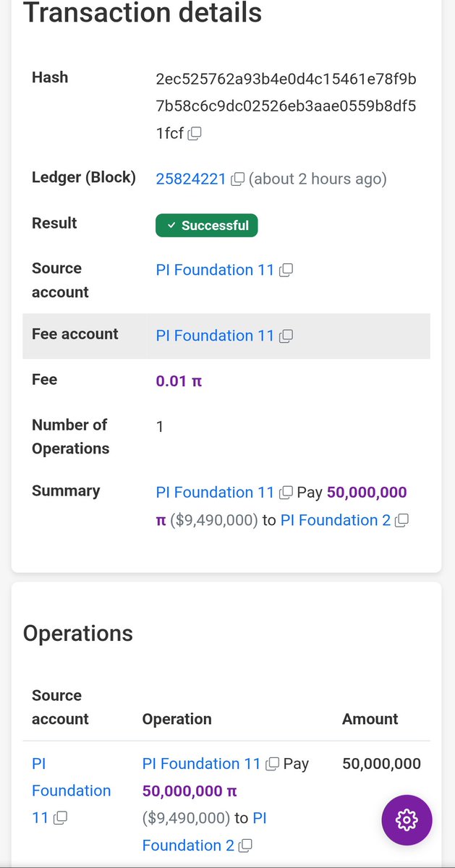The image size is (455, 868).
Task: Click the Fee account row label
Action: [75, 334]
